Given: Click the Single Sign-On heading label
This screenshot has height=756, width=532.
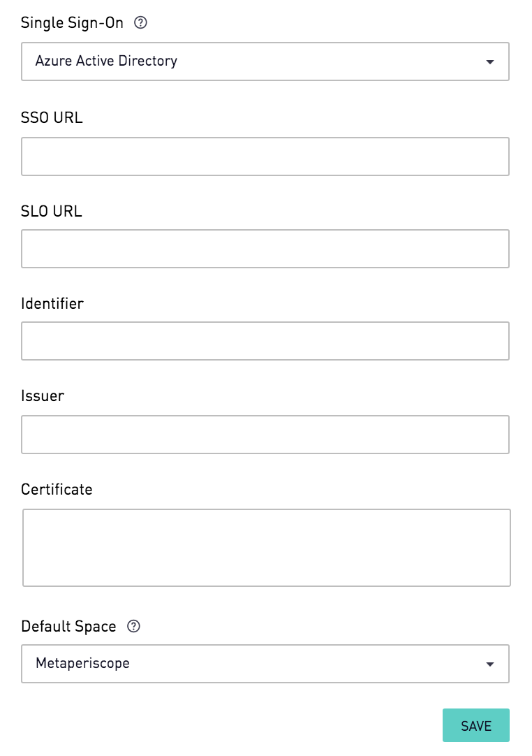Looking at the screenshot, I should pos(72,22).
